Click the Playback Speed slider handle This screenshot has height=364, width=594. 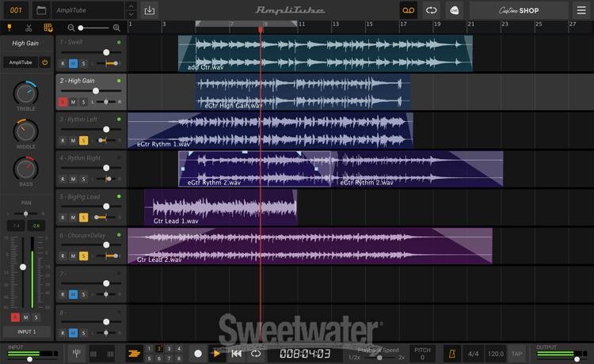pyautogui.click(x=379, y=357)
